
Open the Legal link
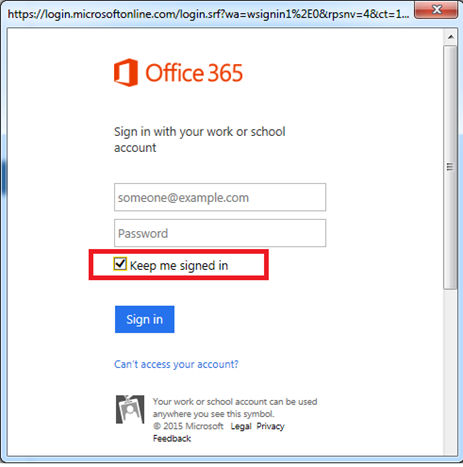pos(241,426)
